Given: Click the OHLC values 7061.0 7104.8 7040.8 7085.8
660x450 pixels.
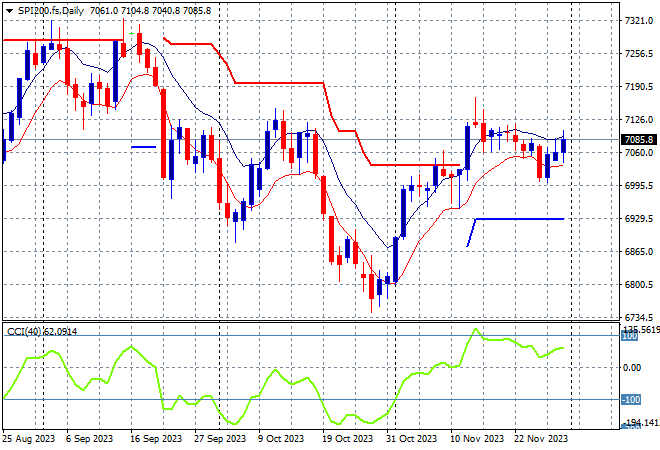Looking at the screenshot, I should pos(150,11).
